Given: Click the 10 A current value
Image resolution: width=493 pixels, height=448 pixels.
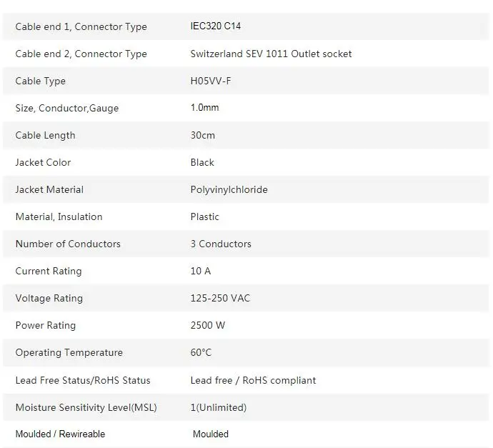Looking at the screenshot, I should coord(201,271).
